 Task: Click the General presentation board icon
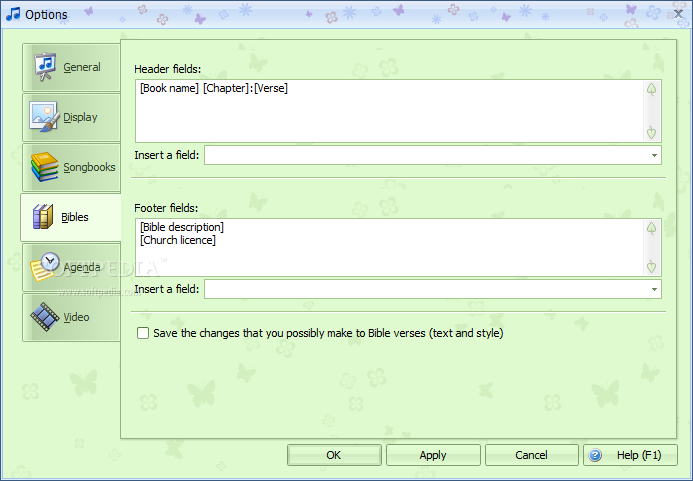pyautogui.click(x=45, y=67)
